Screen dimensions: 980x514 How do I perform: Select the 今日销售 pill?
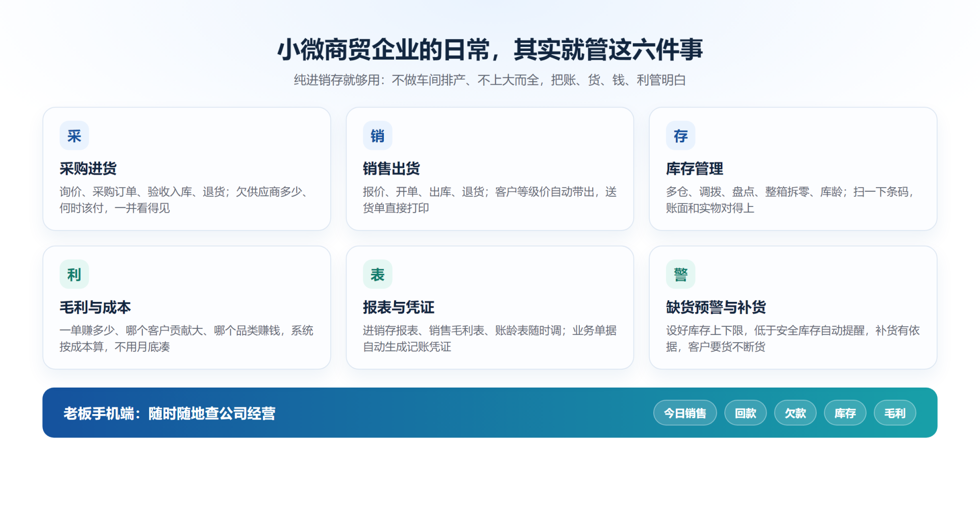click(685, 413)
